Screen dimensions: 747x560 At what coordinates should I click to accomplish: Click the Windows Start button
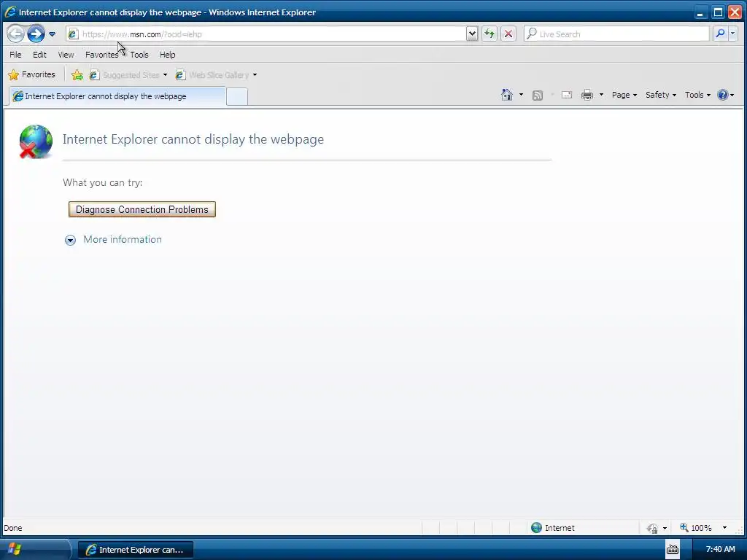point(34,550)
